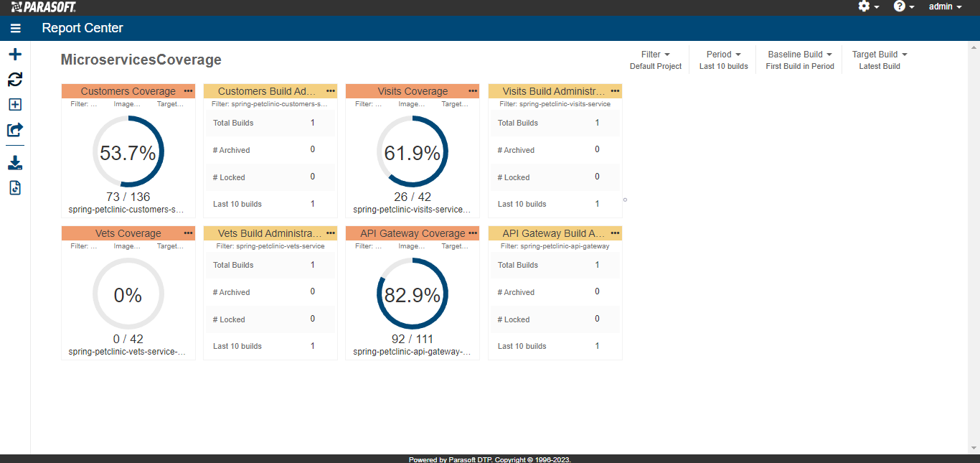Click Last 10 builds count in Customers Build Administration

click(313, 204)
